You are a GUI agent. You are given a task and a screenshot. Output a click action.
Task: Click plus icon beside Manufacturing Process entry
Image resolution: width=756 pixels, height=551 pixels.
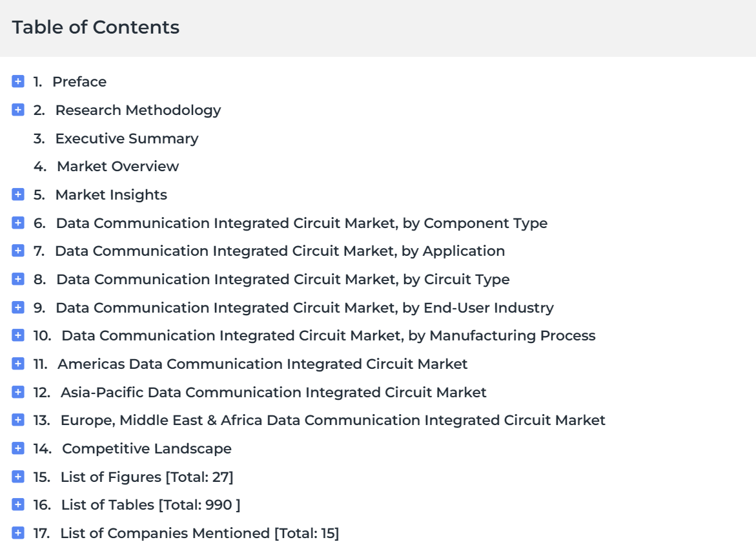pos(18,335)
